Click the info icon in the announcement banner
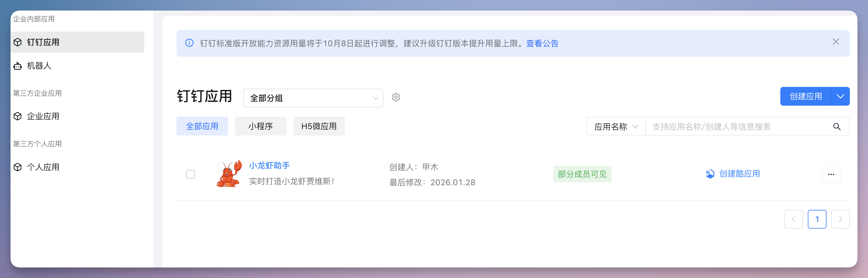868x278 pixels. [189, 43]
